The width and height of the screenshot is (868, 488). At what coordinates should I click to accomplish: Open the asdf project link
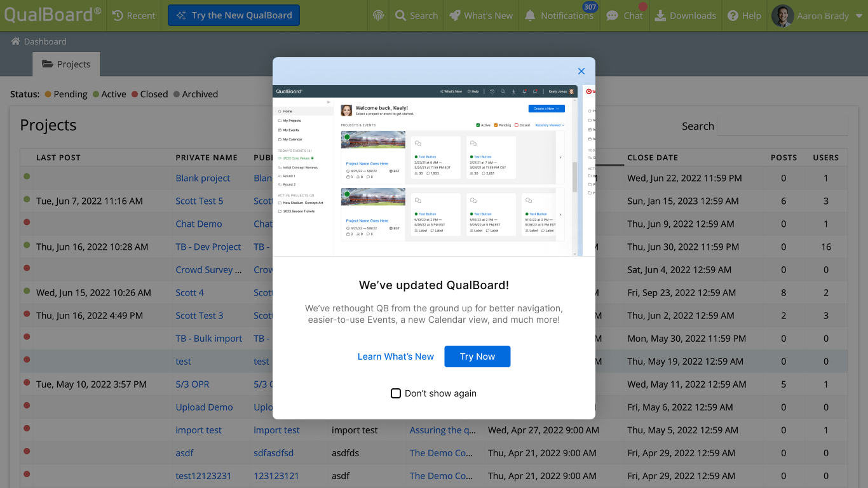pos(185,453)
